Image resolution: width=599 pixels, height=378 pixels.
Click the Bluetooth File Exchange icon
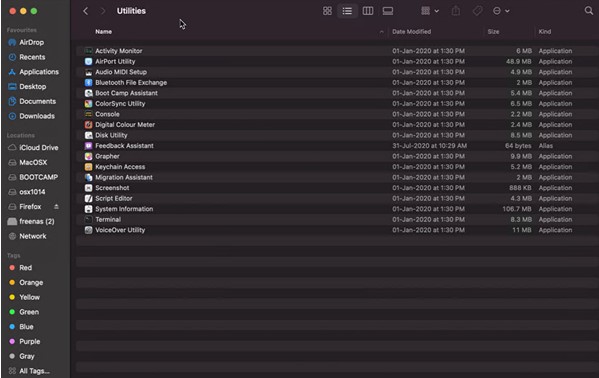(89, 83)
